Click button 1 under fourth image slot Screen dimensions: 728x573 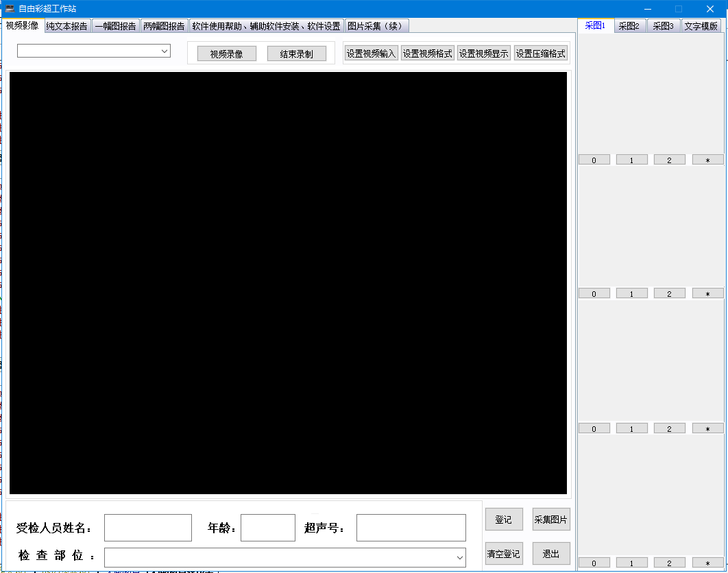pyautogui.click(x=632, y=563)
